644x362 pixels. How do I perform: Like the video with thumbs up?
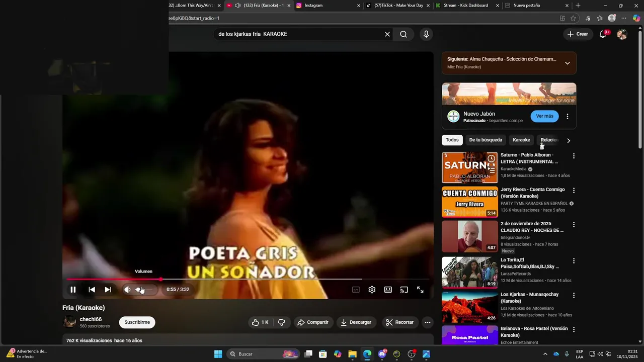click(261, 322)
